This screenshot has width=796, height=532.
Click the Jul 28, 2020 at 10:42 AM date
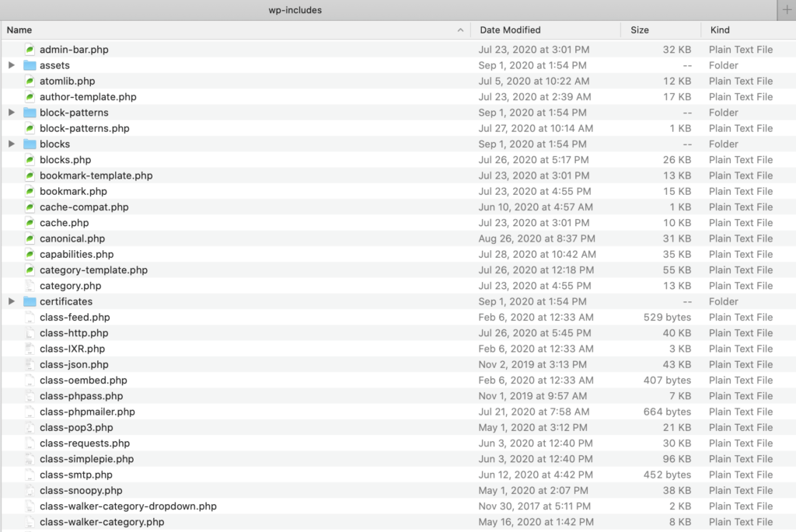pyautogui.click(x=537, y=254)
